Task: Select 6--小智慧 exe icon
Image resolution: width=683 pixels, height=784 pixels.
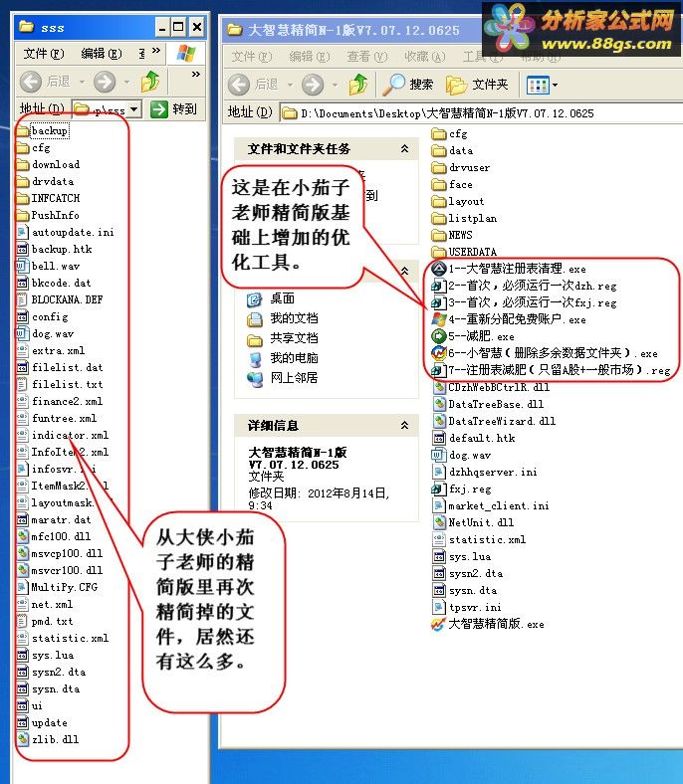Action: click(438, 353)
